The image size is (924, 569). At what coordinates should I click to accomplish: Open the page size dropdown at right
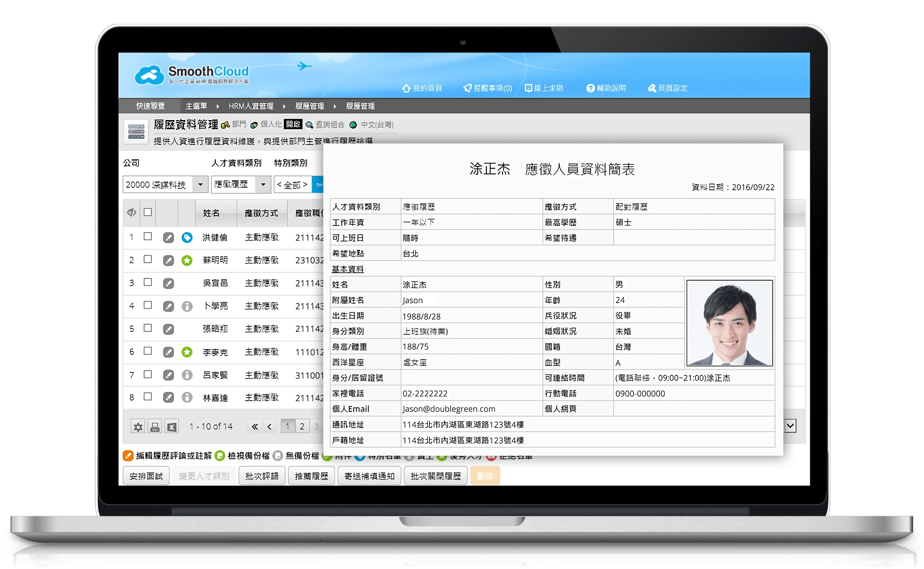coord(790,426)
